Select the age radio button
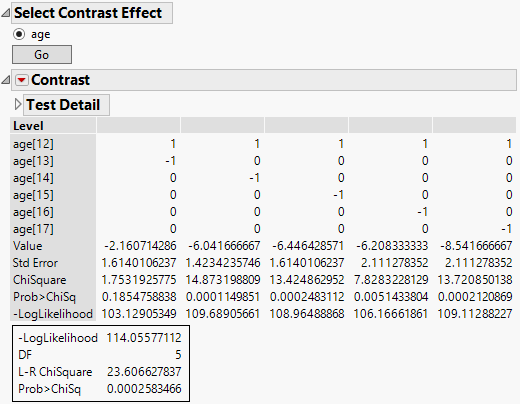The height and width of the screenshot is (404, 520). (x=19, y=34)
